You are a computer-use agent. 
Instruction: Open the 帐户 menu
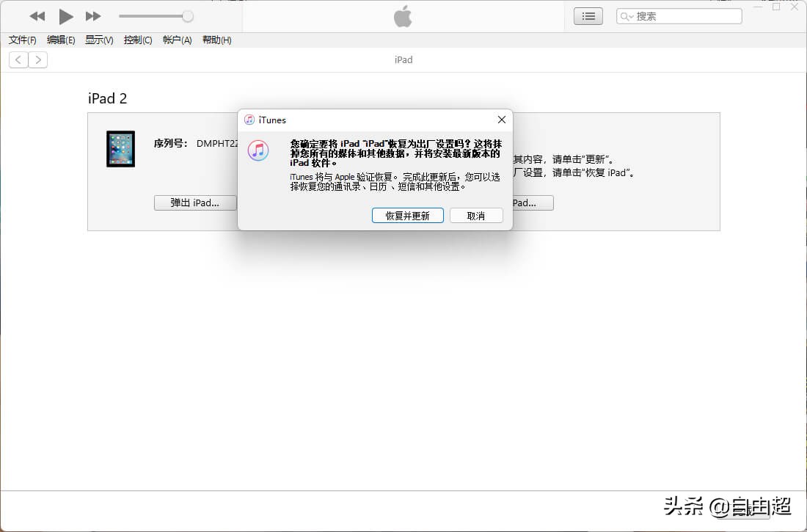pos(176,40)
